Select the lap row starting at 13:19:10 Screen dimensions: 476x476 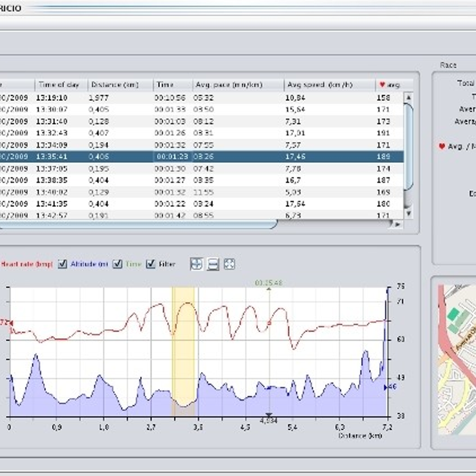(202, 98)
